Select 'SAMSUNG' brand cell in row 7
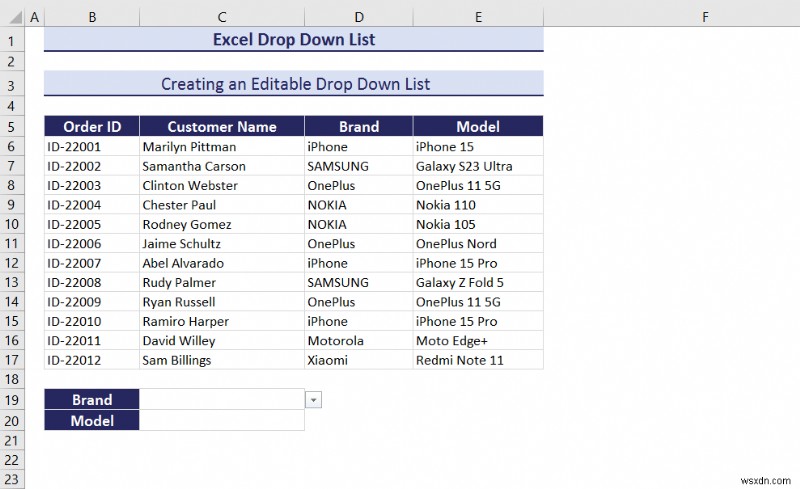Screen dimensions: 800x489 tap(359, 166)
